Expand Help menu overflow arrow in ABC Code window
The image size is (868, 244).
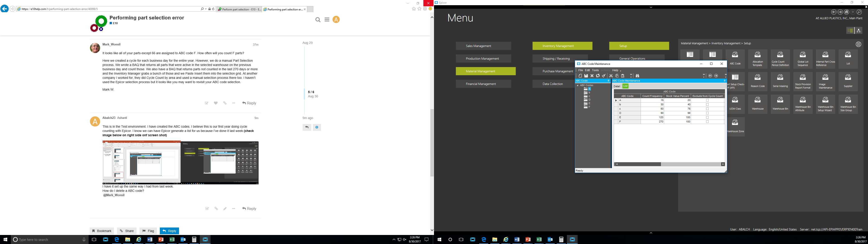pyautogui.click(x=621, y=71)
